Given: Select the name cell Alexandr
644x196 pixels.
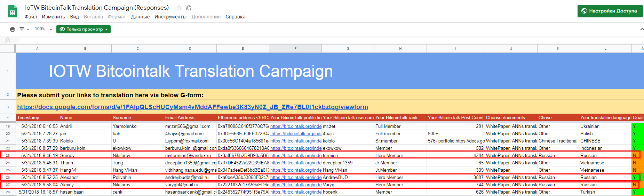Looking at the screenshot, I should (85, 177).
